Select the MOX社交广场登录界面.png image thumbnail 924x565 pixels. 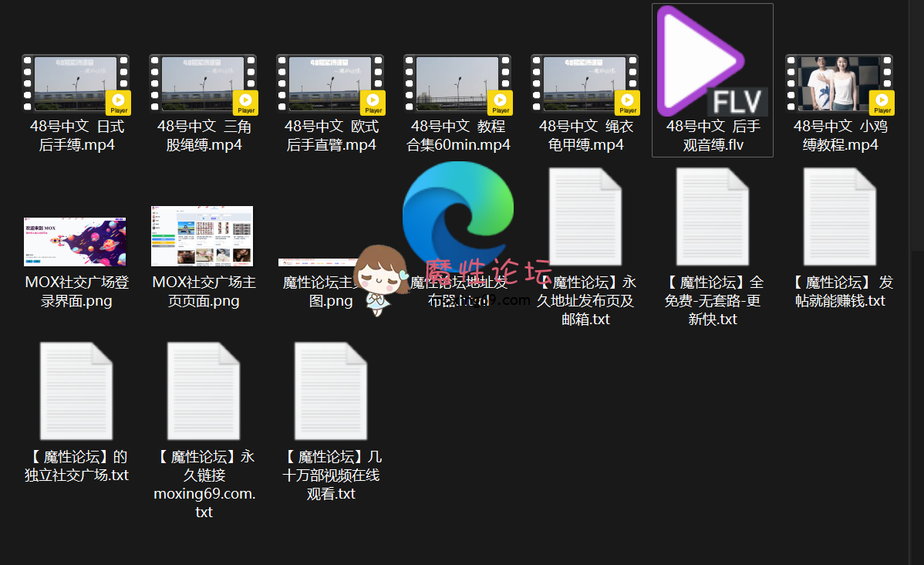pos(76,241)
